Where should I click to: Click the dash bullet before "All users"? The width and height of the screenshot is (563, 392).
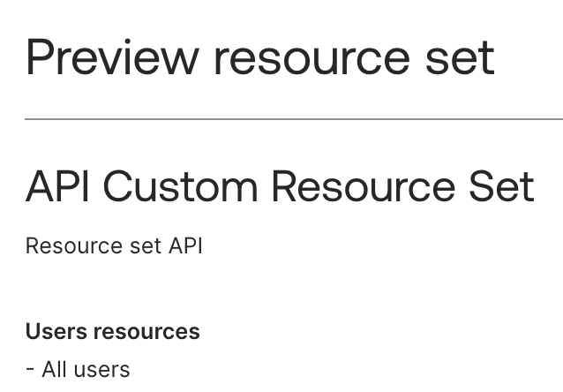tap(30, 369)
